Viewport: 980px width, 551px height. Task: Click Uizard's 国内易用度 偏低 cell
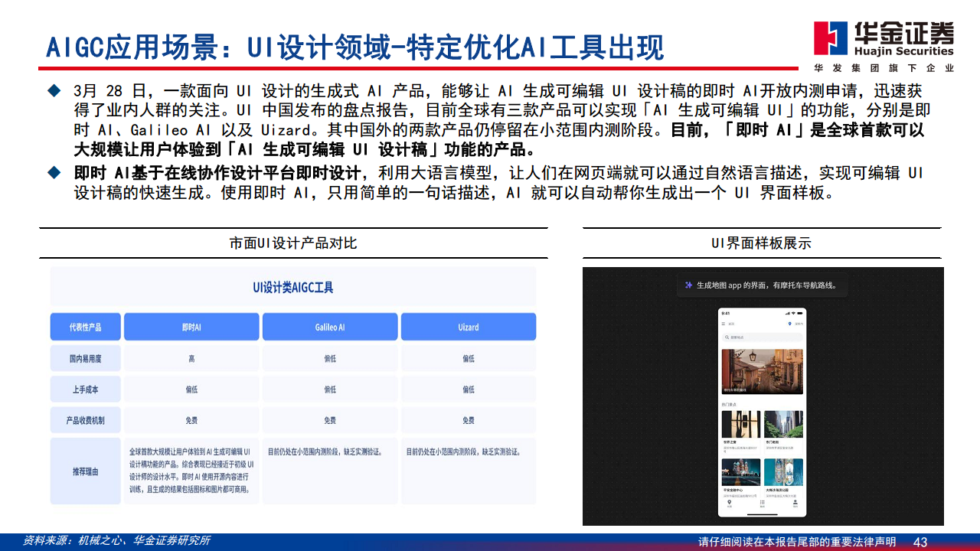[x=469, y=358]
